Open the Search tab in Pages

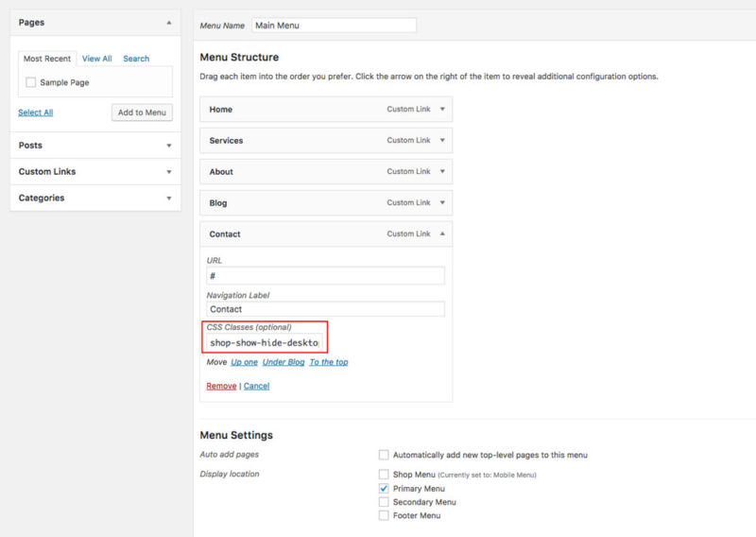click(x=136, y=59)
